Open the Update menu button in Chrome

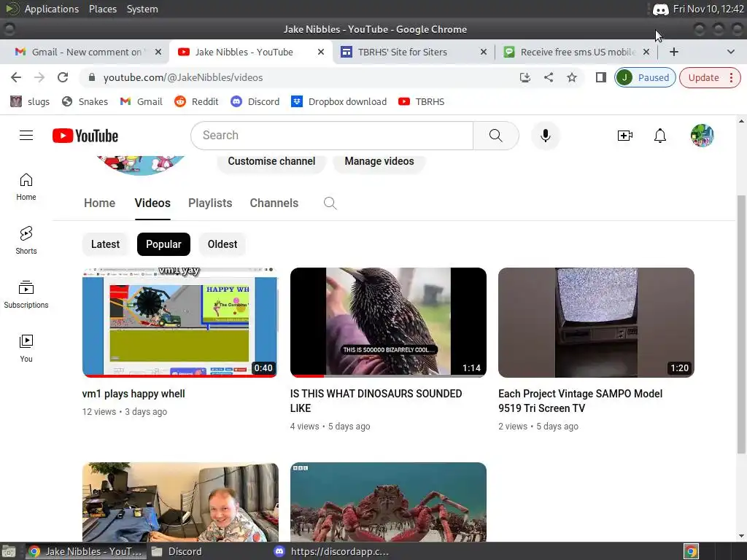tap(710, 77)
